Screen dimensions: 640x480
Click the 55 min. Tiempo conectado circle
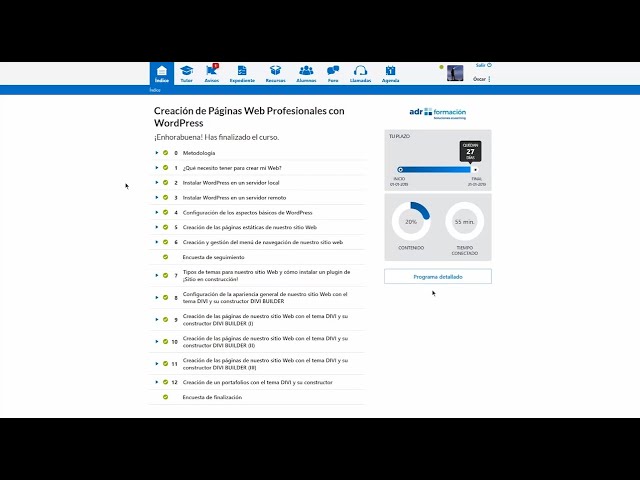tap(464, 221)
